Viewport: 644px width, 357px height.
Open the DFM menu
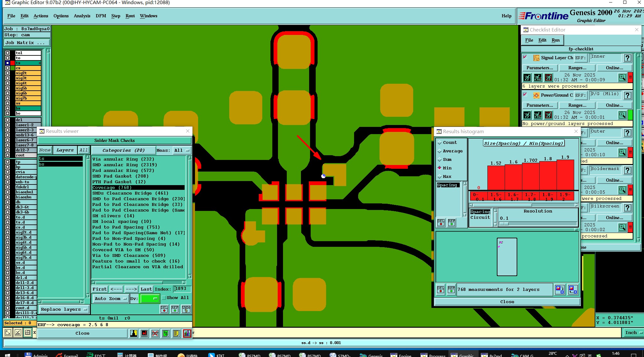tap(101, 16)
